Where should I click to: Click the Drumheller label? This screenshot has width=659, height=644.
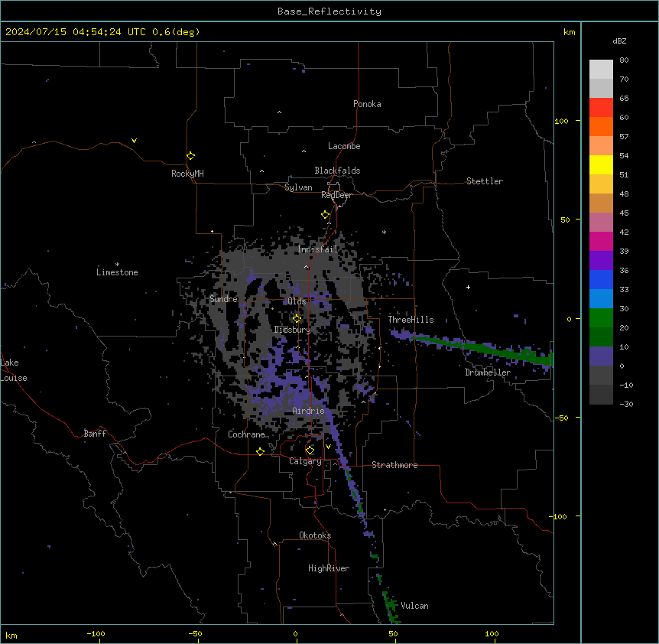point(488,372)
